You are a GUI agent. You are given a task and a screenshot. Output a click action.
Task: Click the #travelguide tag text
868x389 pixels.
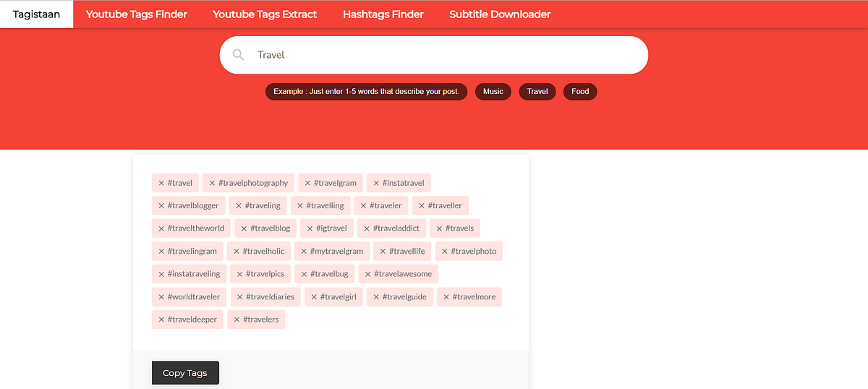pyautogui.click(x=404, y=296)
